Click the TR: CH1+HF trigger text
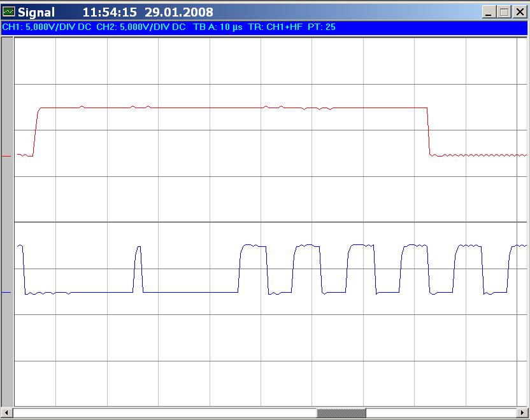 pyautogui.click(x=275, y=27)
